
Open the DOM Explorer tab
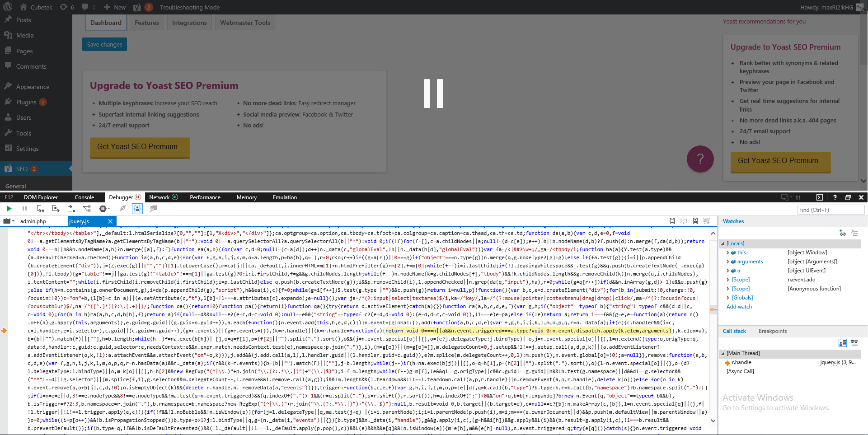pos(41,197)
